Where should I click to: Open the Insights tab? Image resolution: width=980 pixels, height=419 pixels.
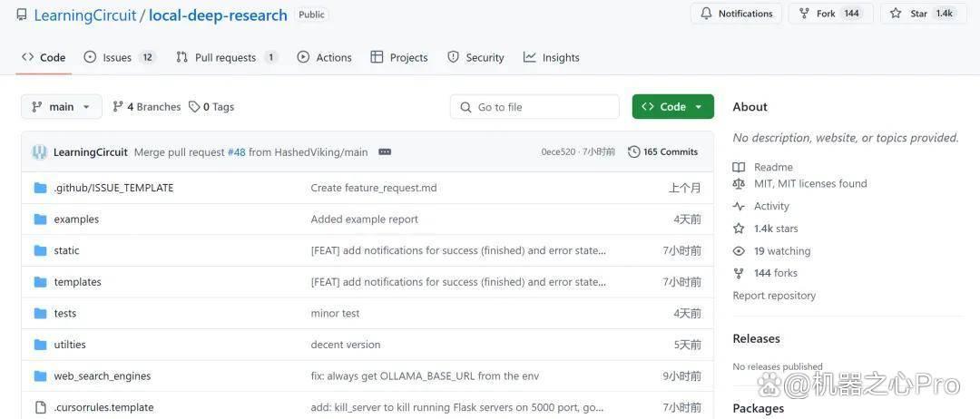[552, 57]
